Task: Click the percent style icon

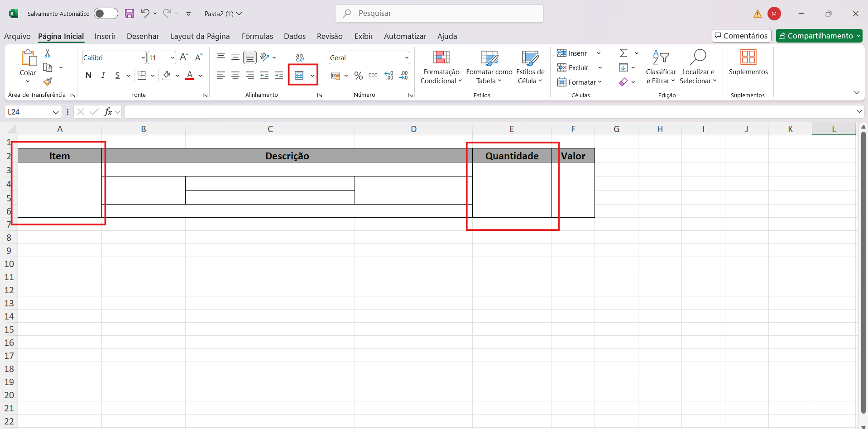Action: tap(359, 76)
